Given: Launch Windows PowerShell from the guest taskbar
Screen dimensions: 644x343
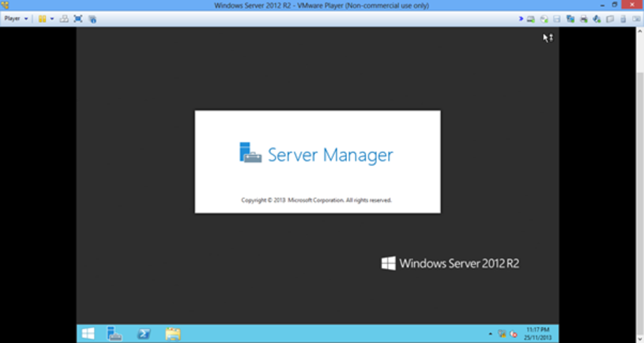Looking at the screenshot, I should pos(143,333).
